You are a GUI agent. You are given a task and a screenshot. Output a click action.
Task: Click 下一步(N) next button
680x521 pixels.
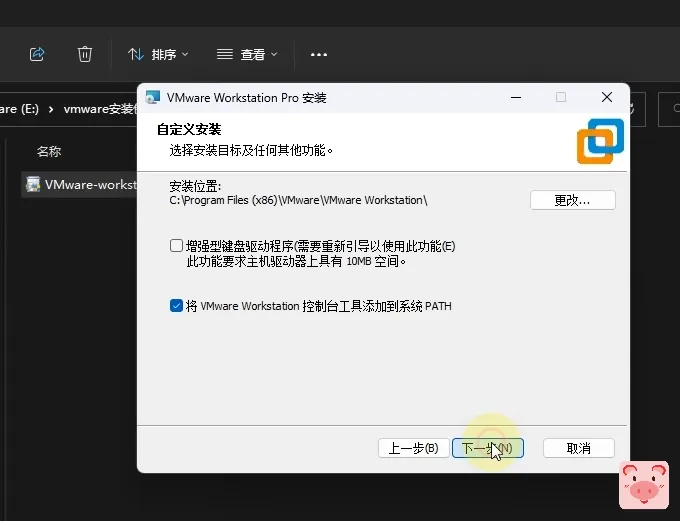pyautogui.click(x=487, y=448)
